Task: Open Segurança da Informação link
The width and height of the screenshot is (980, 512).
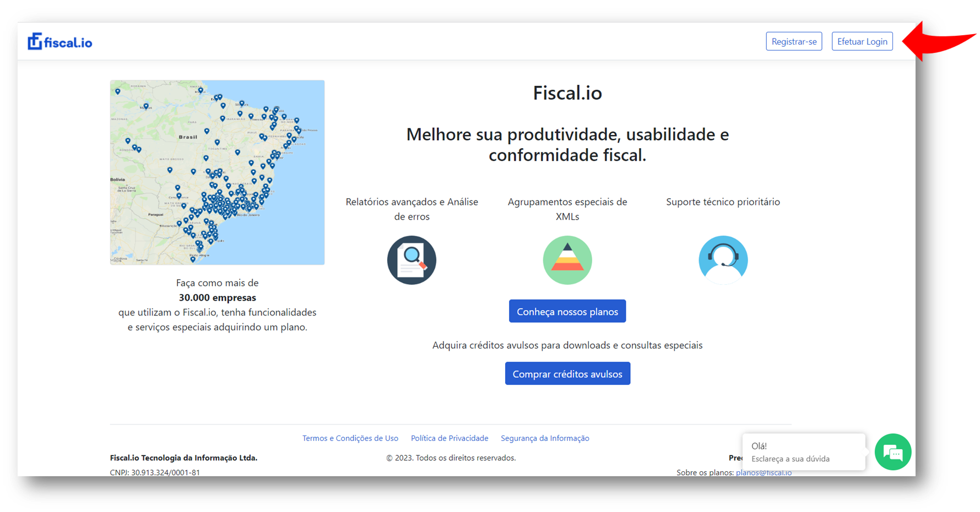Action: (x=545, y=438)
